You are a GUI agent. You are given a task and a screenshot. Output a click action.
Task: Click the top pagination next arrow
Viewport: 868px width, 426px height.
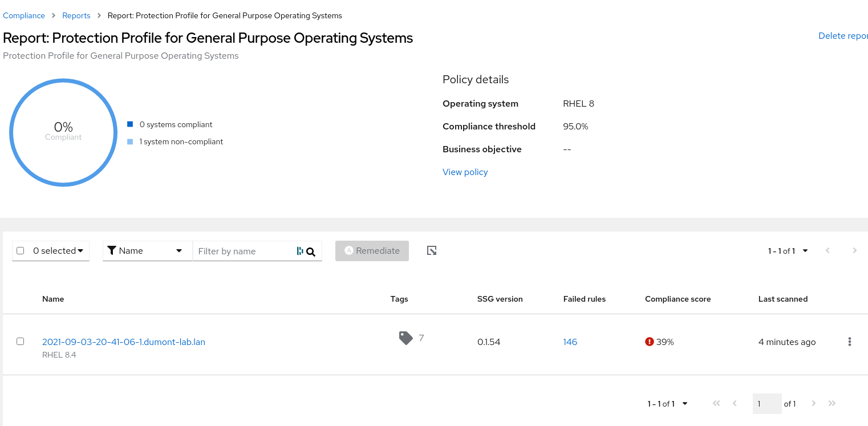click(854, 251)
